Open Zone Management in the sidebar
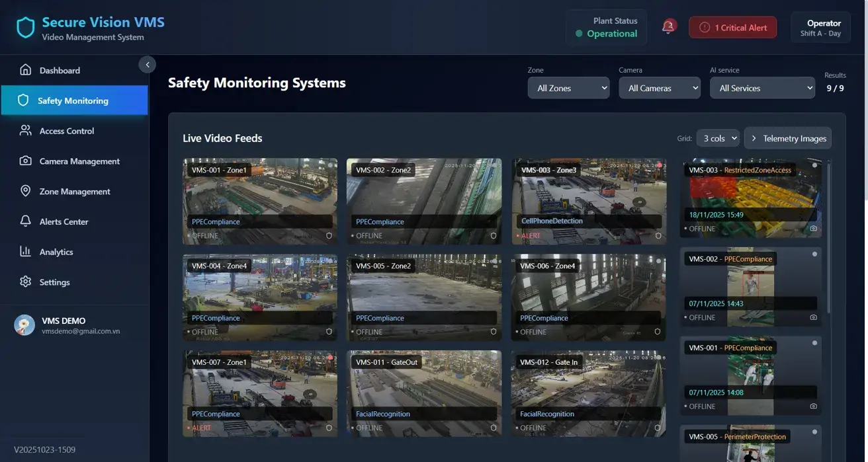The height and width of the screenshot is (462, 868). [74, 191]
